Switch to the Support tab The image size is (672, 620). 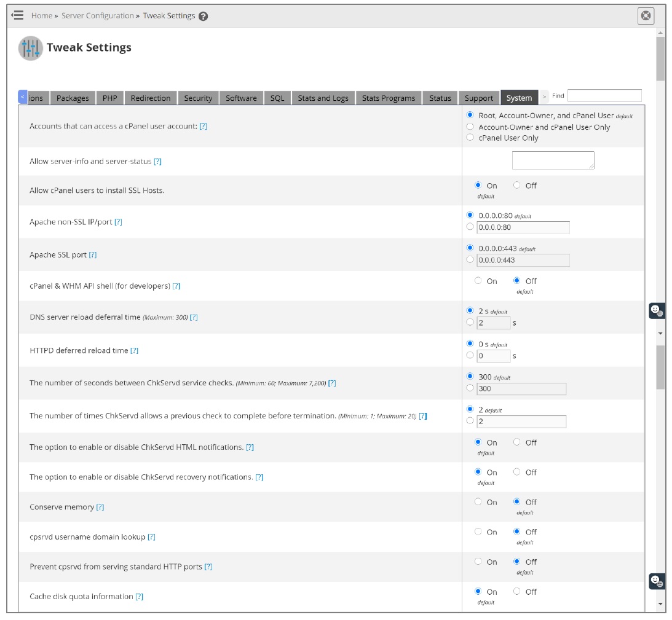[479, 98]
